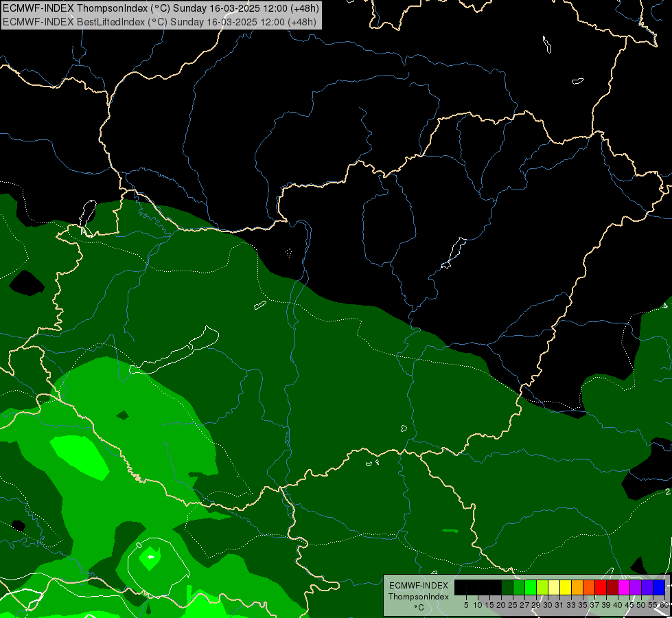Click the legend value label 40
Viewport: 672px width, 618px height.
[x=618, y=605]
